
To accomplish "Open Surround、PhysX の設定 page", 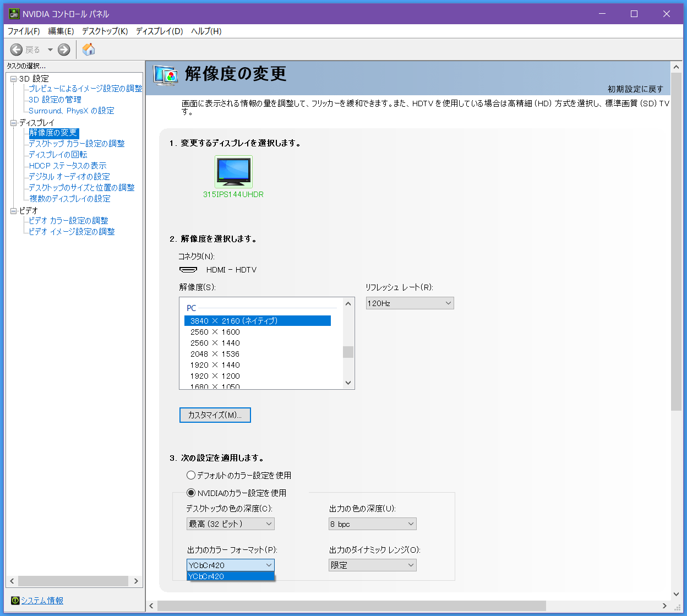I will (72, 111).
